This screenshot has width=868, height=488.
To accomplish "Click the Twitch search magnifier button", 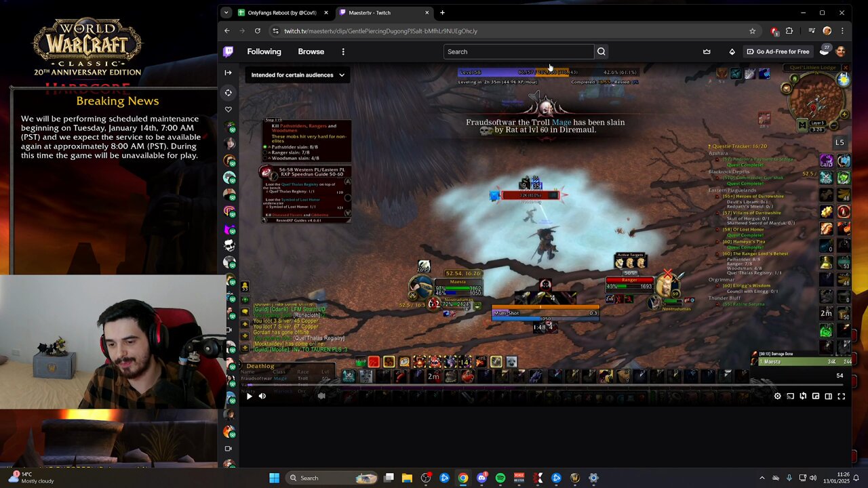I will point(601,52).
